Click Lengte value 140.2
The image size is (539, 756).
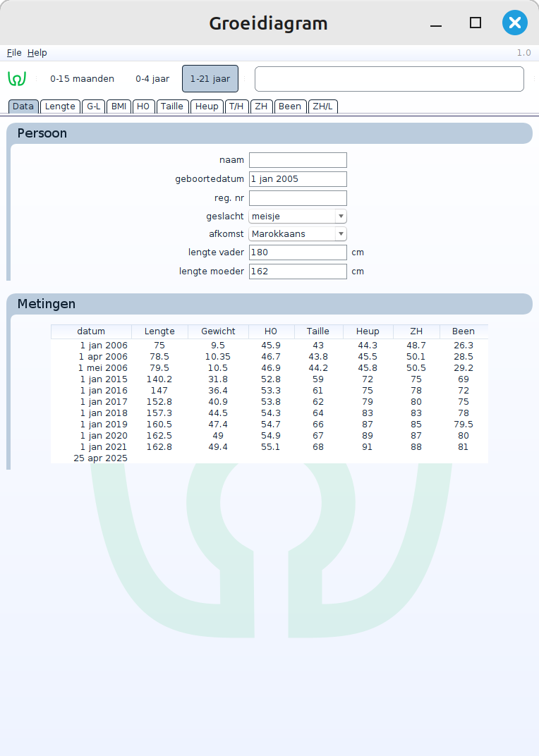click(159, 379)
